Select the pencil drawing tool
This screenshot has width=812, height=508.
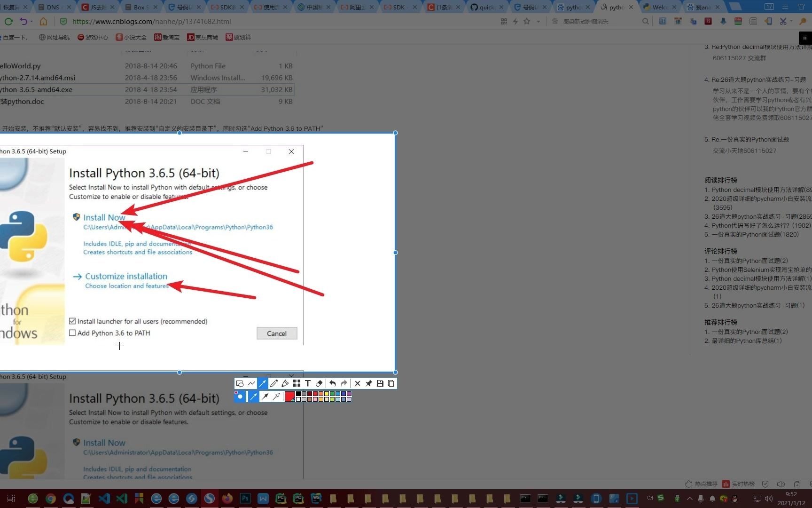point(274,383)
